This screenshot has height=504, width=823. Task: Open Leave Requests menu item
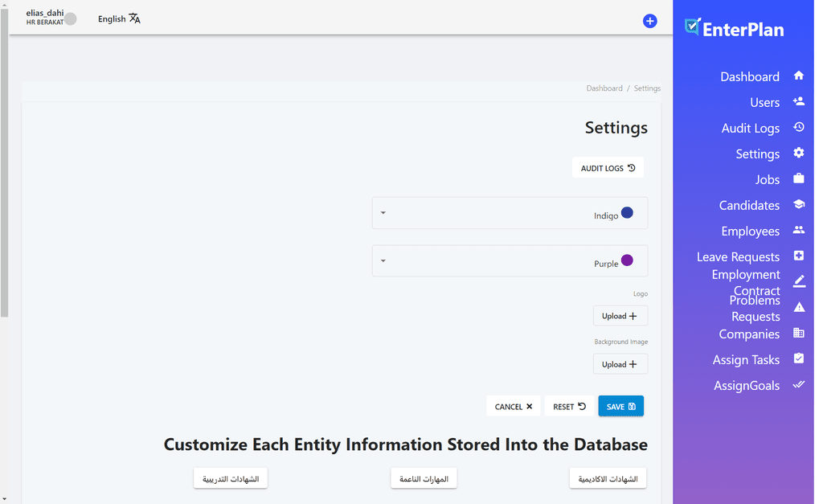pyautogui.click(x=738, y=256)
